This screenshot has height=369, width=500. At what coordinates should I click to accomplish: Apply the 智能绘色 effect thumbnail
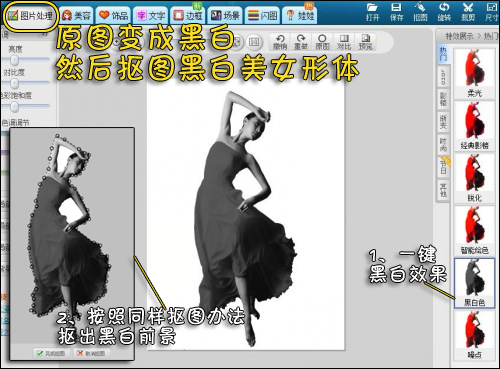pyautogui.click(x=474, y=230)
